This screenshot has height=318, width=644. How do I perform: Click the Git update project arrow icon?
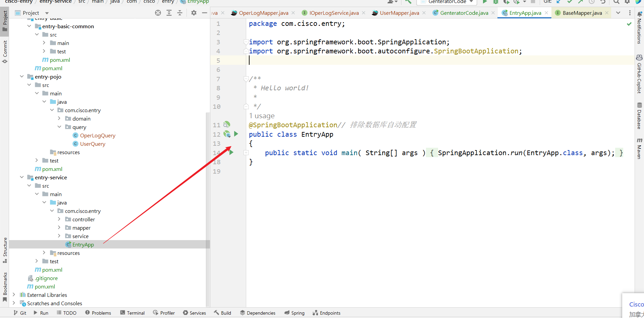(x=559, y=2)
